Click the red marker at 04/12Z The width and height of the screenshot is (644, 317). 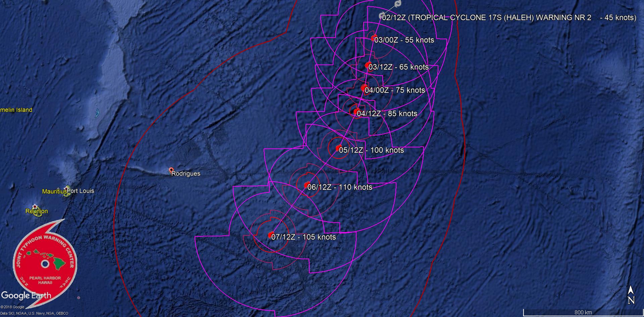(x=357, y=111)
